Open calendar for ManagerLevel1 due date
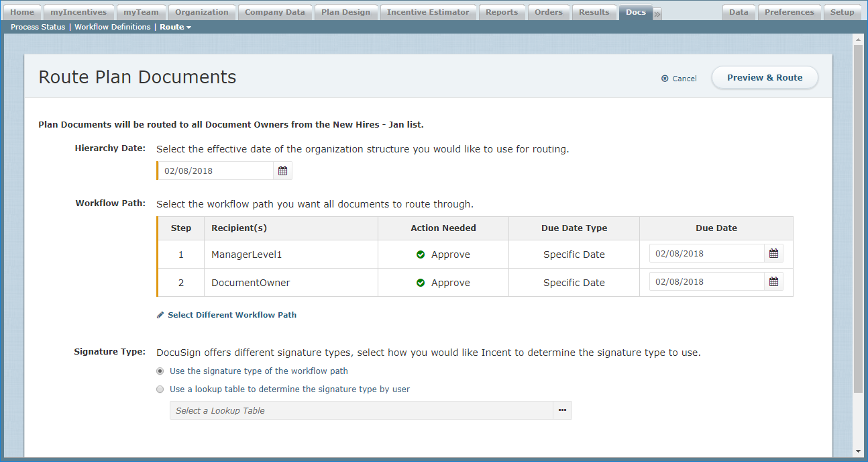This screenshot has width=868, height=462. (x=773, y=254)
